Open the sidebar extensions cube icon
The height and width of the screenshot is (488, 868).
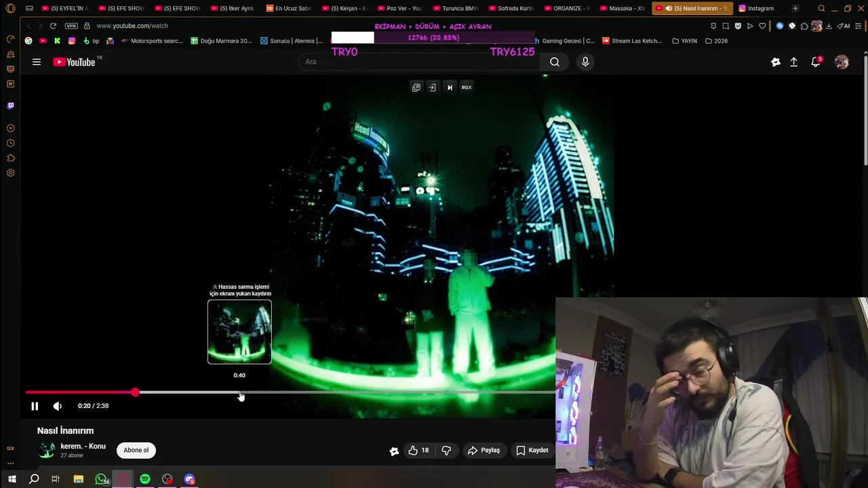coord(10,158)
